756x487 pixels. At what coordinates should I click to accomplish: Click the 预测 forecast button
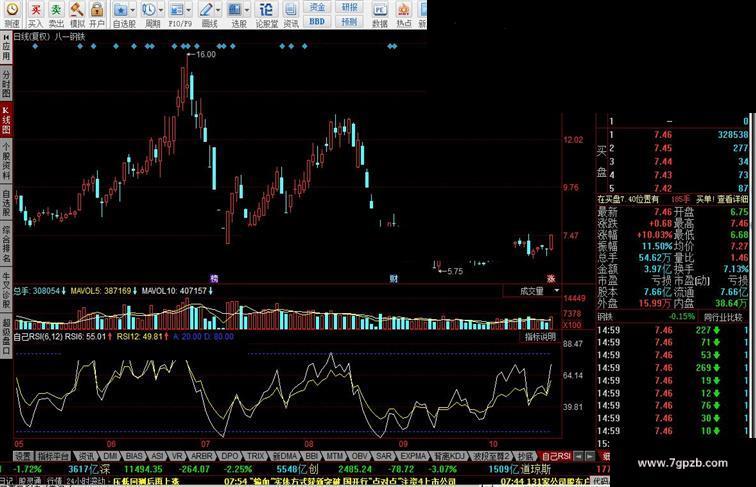350,21
